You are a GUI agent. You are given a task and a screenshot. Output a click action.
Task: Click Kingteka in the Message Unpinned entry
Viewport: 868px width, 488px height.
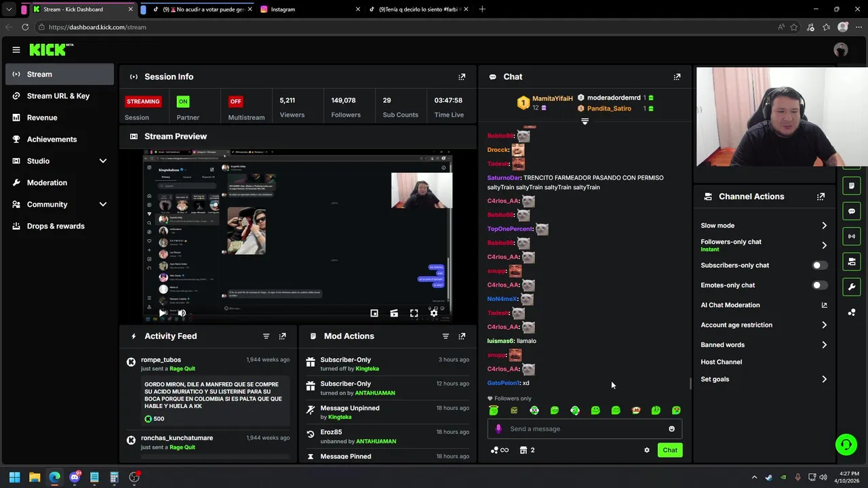pyautogui.click(x=340, y=418)
